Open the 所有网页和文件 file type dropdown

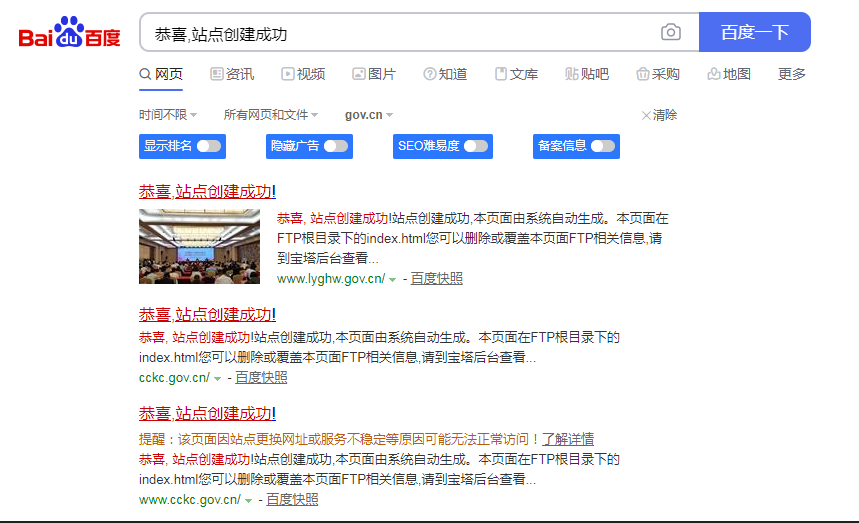pos(271,115)
